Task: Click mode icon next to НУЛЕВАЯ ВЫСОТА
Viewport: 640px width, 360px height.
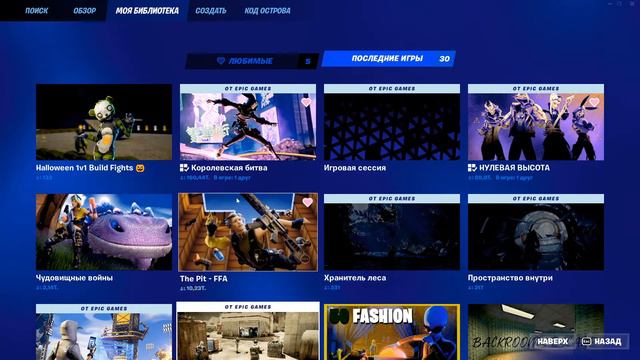Action: (472, 168)
